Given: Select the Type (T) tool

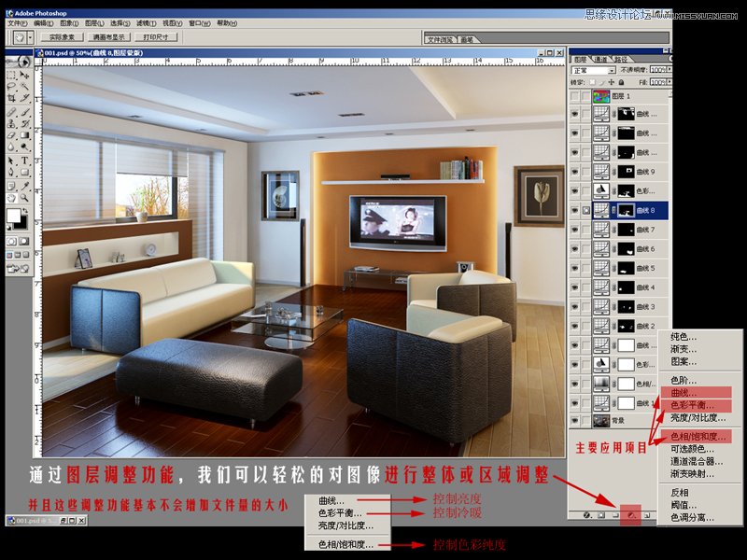Looking at the screenshot, I should point(25,160).
